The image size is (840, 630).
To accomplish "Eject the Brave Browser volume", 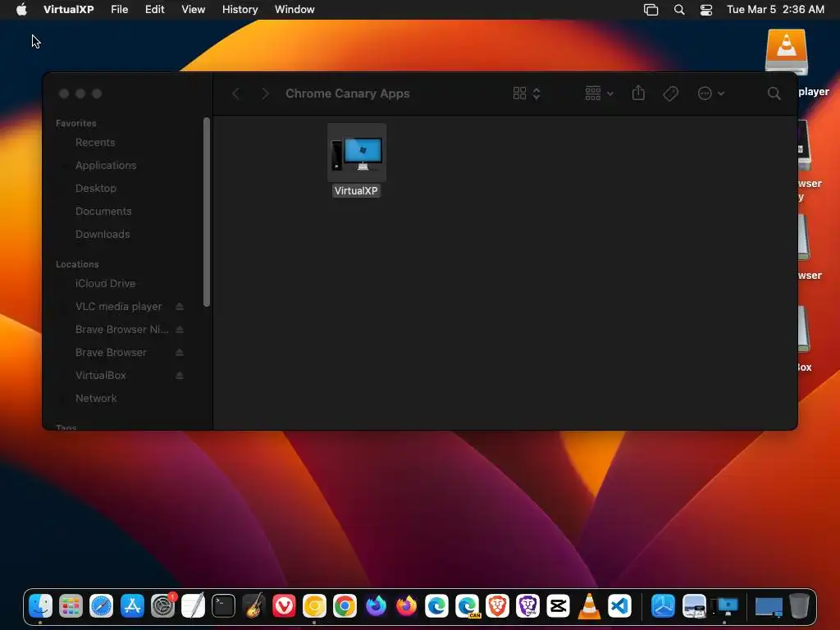I will coord(180,353).
